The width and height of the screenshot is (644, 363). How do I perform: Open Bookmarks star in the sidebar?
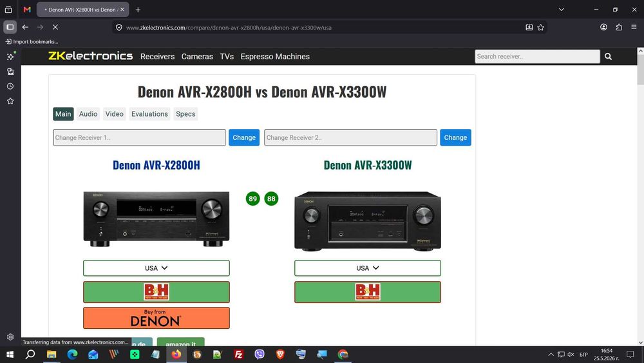coord(10,101)
